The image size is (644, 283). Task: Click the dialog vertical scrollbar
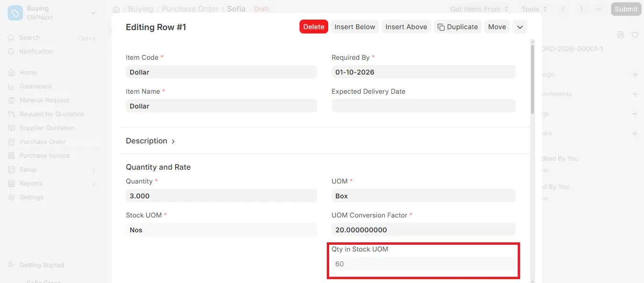click(x=533, y=79)
